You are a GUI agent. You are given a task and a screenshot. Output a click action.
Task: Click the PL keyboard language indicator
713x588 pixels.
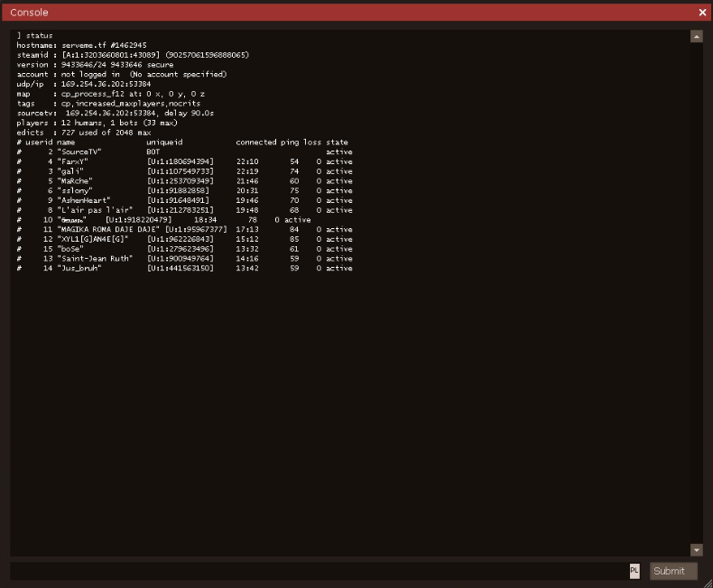point(634,571)
